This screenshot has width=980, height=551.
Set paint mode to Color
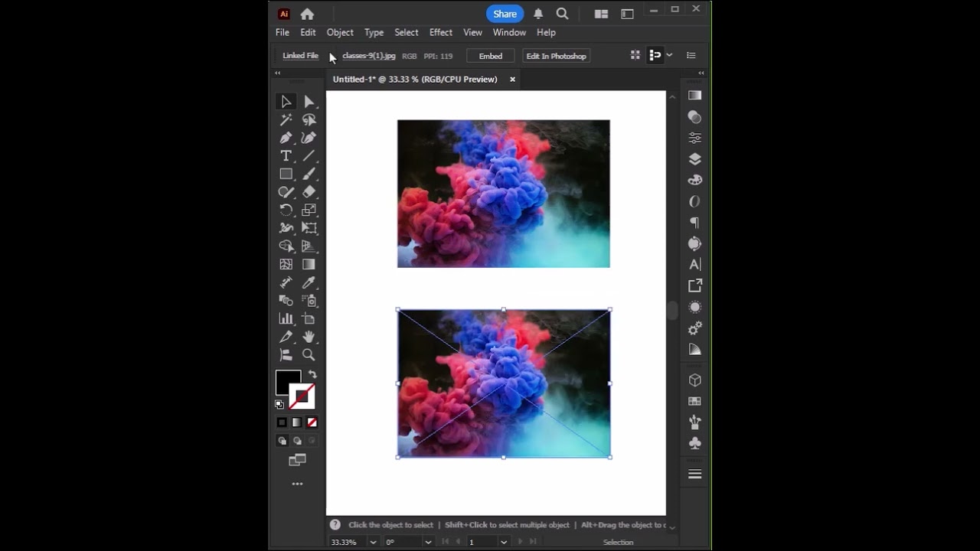pos(282,422)
